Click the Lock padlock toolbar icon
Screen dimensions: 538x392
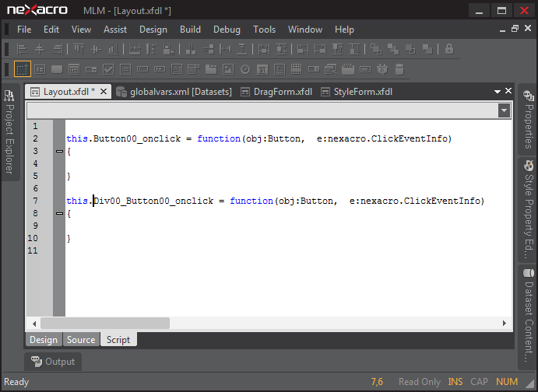pyautogui.click(x=448, y=49)
